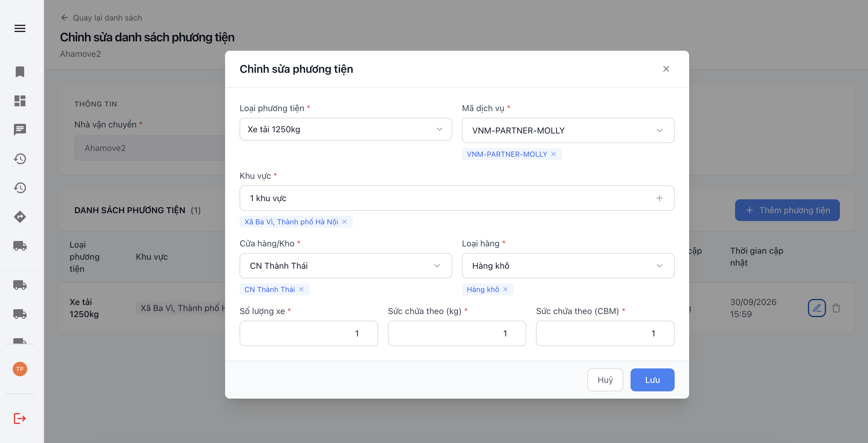Remove the CN Thành Thái tag
This screenshot has height=443, width=868.
[x=301, y=289]
